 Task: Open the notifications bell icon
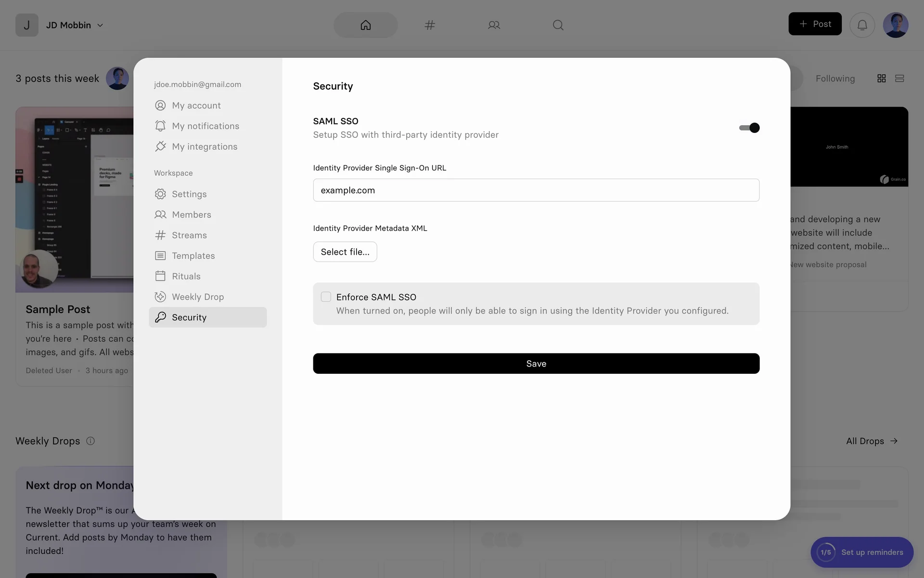pyautogui.click(x=862, y=25)
